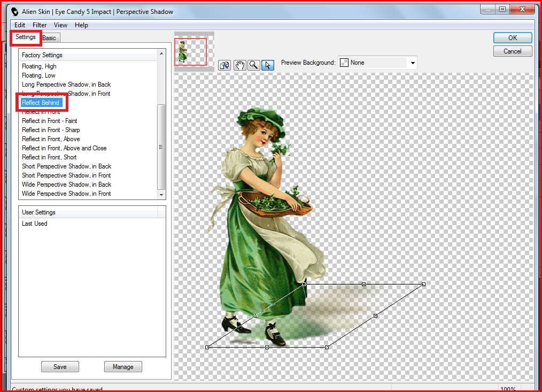The height and width of the screenshot is (392, 542).
Task: Click the Factory Settings header
Action: pyautogui.click(x=88, y=55)
